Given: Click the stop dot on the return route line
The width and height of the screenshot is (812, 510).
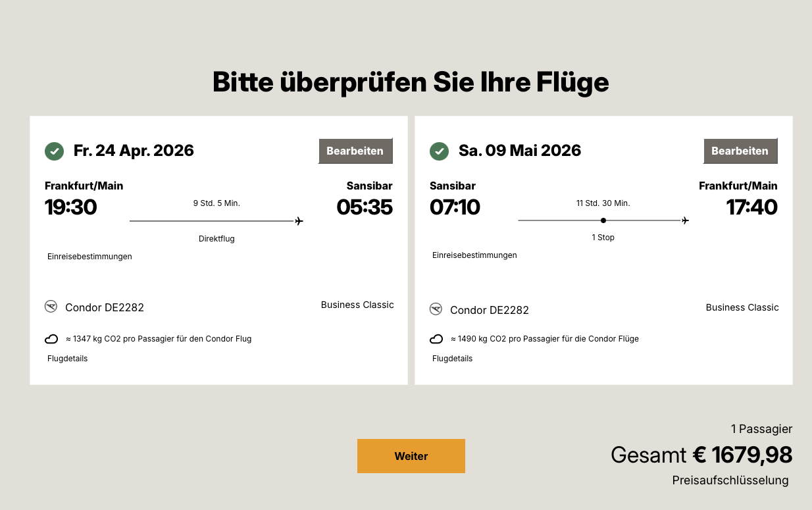Looking at the screenshot, I should coord(603,220).
